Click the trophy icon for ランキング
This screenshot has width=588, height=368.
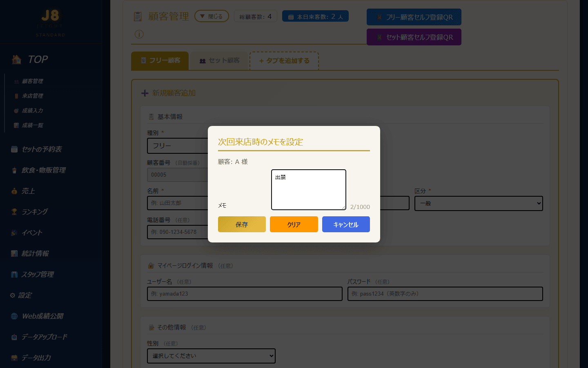coord(14,212)
